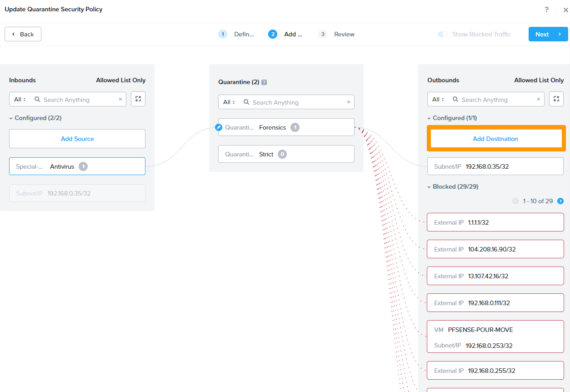
Task: Expand the Inbounds panel using its fullscreen icon
Action: [138, 99]
